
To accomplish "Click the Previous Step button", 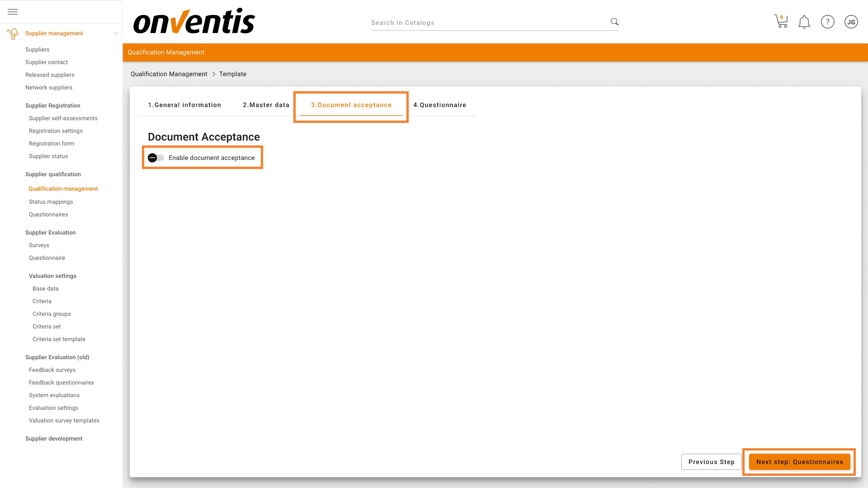I will coord(711,462).
